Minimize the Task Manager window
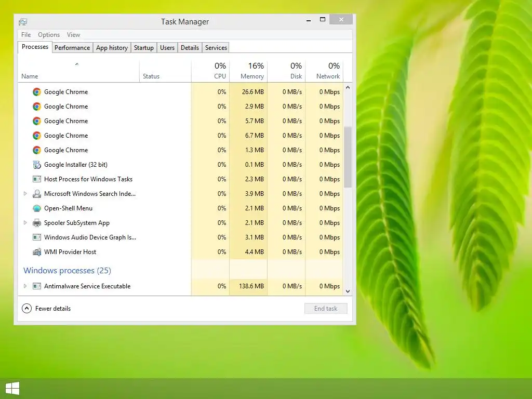Screen dimensions: 532x399 tap(309, 20)
